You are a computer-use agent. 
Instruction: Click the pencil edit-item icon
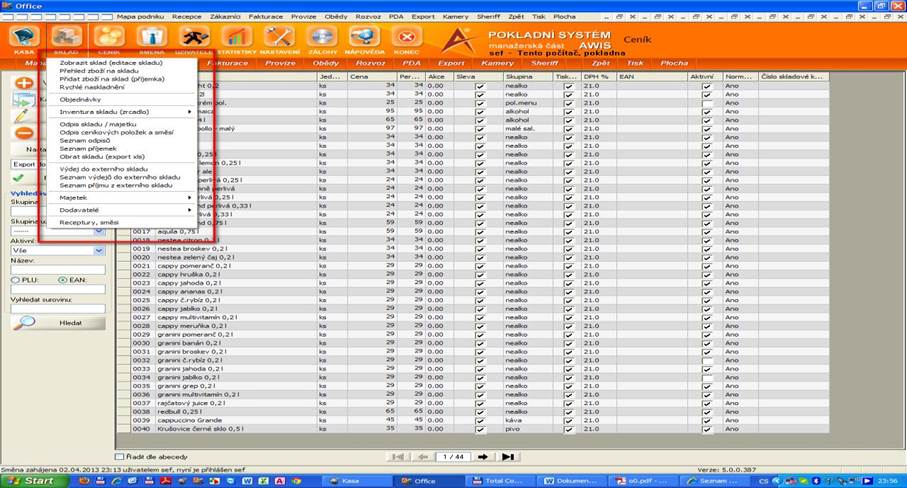tap(22, 116)
